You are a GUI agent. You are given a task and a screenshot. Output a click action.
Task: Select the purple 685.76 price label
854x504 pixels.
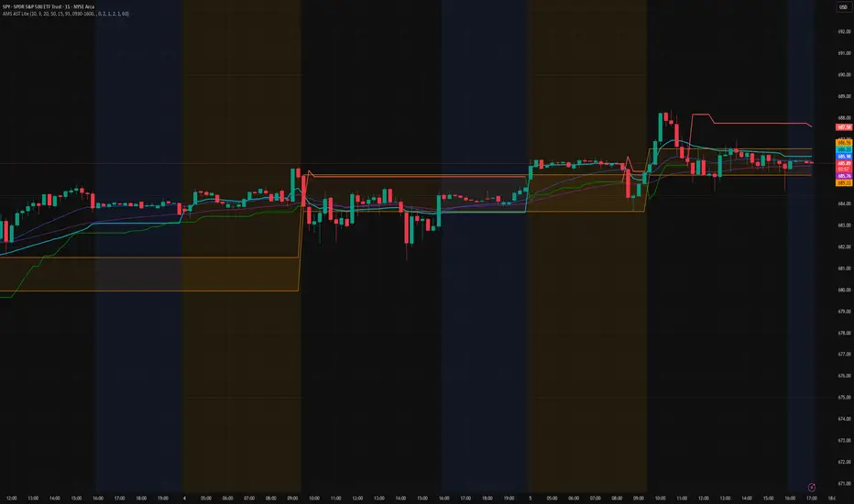[844, 176]
